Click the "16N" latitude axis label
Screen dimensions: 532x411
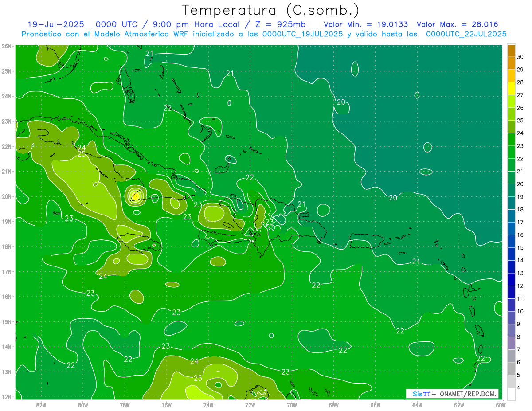[7, 297]
